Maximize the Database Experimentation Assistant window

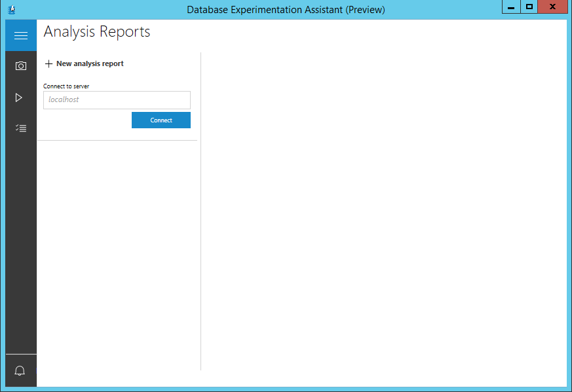(x=529, y=7)
